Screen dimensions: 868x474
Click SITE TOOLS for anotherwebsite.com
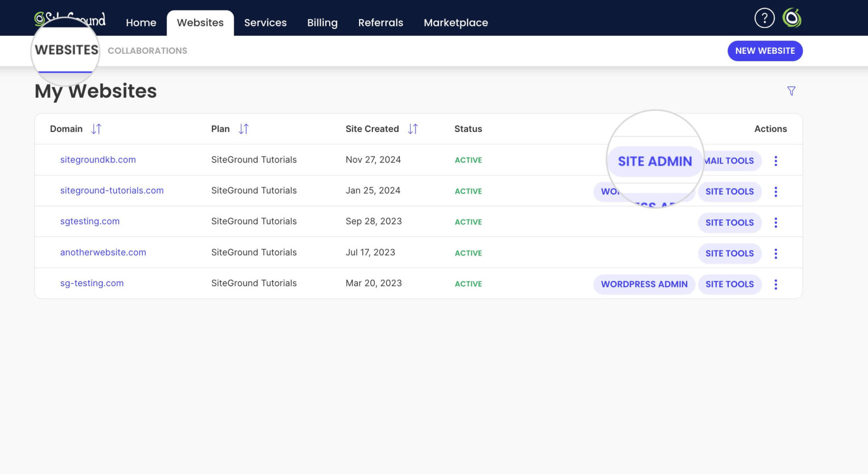(729, 253)
